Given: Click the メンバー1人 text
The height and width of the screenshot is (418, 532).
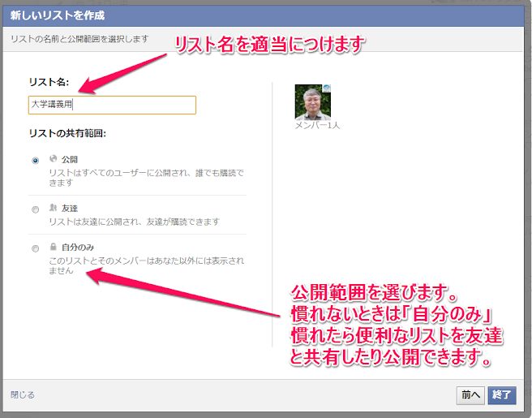Looking at the screenshot, I should point(317,126).
